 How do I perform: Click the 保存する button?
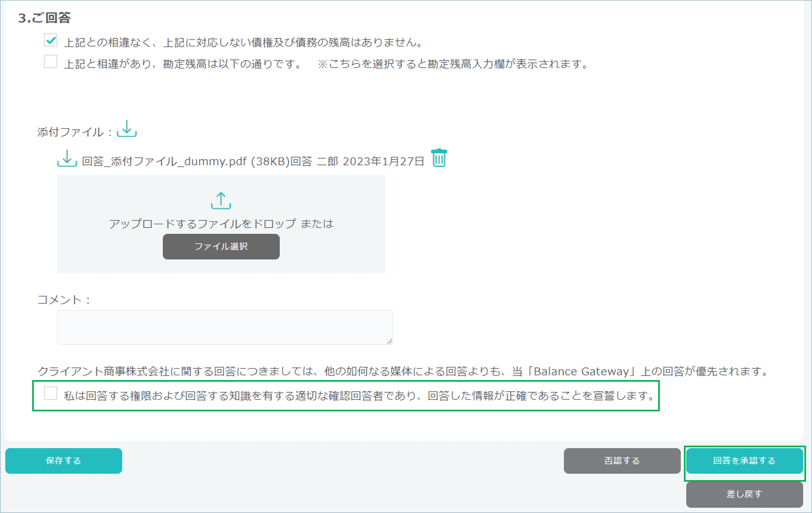(63, 461)
